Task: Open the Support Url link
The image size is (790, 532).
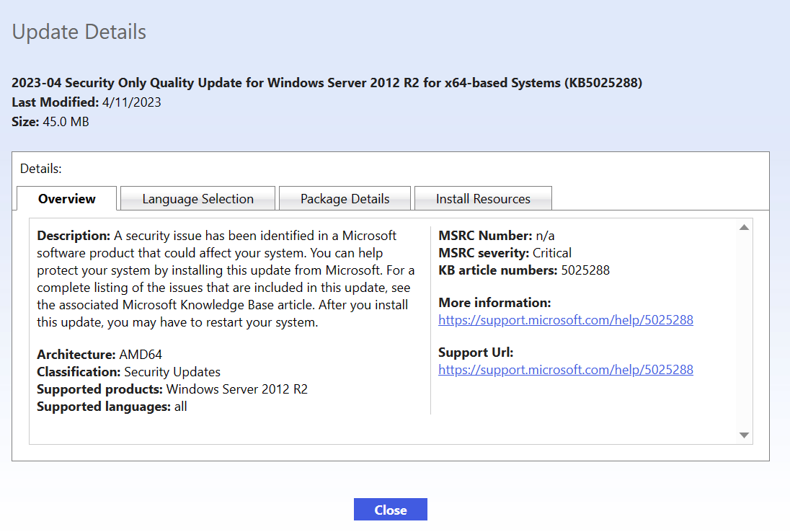Action: 566,370
